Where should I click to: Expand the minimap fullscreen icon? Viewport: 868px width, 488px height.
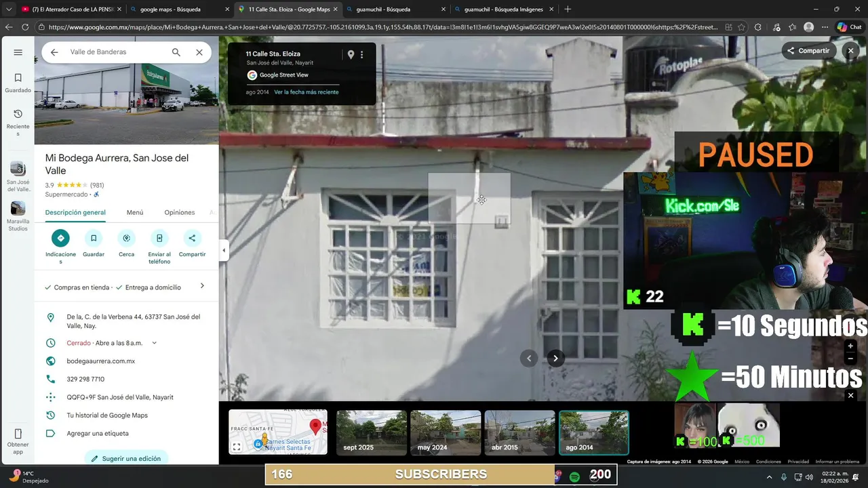237,447
